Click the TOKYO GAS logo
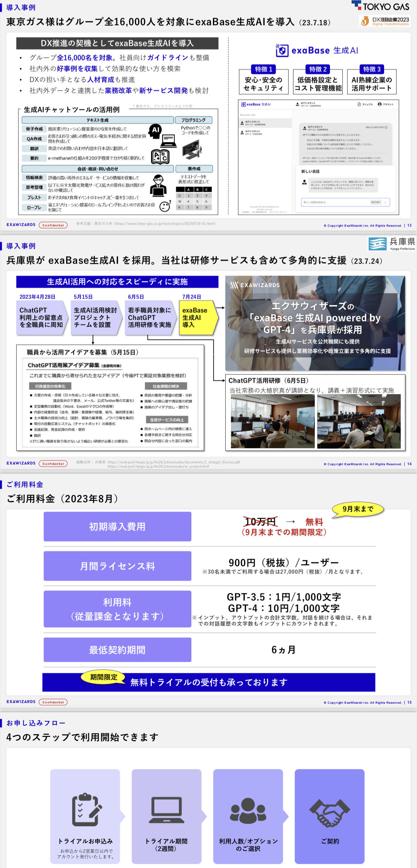Screen dimensions: 417x868 point(380,6)
